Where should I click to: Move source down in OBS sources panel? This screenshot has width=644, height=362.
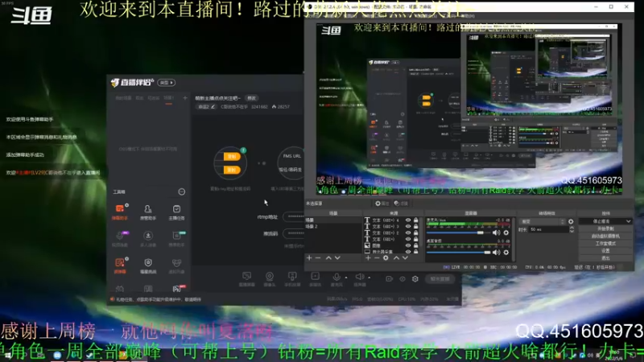405,257
